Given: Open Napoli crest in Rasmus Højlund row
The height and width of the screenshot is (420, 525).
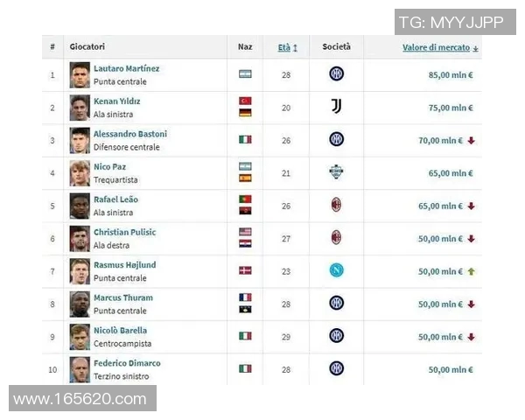Looking at the screenshot, I should point(336,270).
